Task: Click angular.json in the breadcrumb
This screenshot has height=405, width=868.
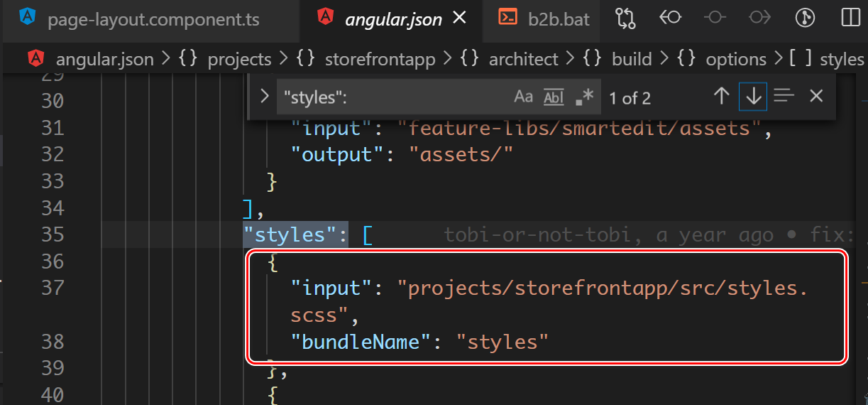Action: (x=104, y=60)
